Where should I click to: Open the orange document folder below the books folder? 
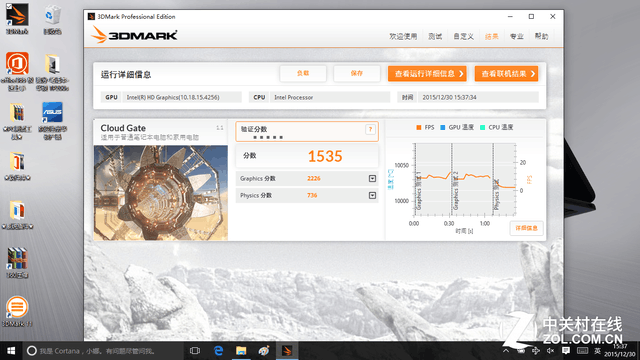pyautogui.click(x=17, y=167)
